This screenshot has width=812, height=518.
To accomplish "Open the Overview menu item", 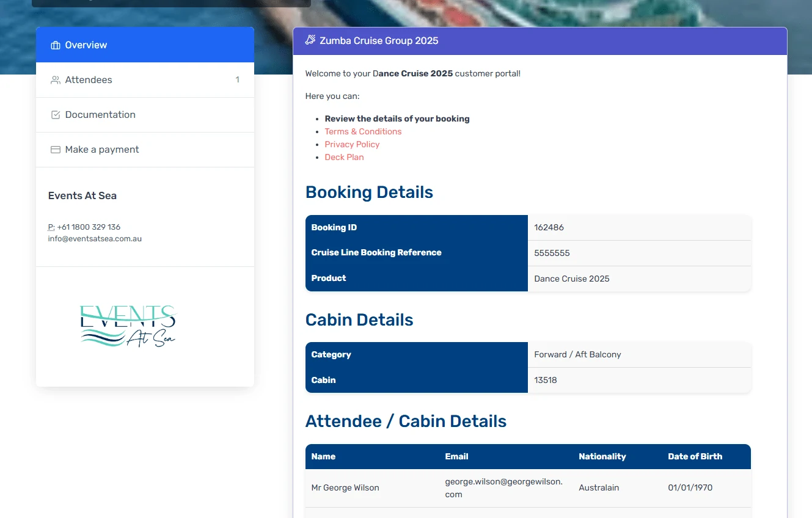I will tap(86, 45).
